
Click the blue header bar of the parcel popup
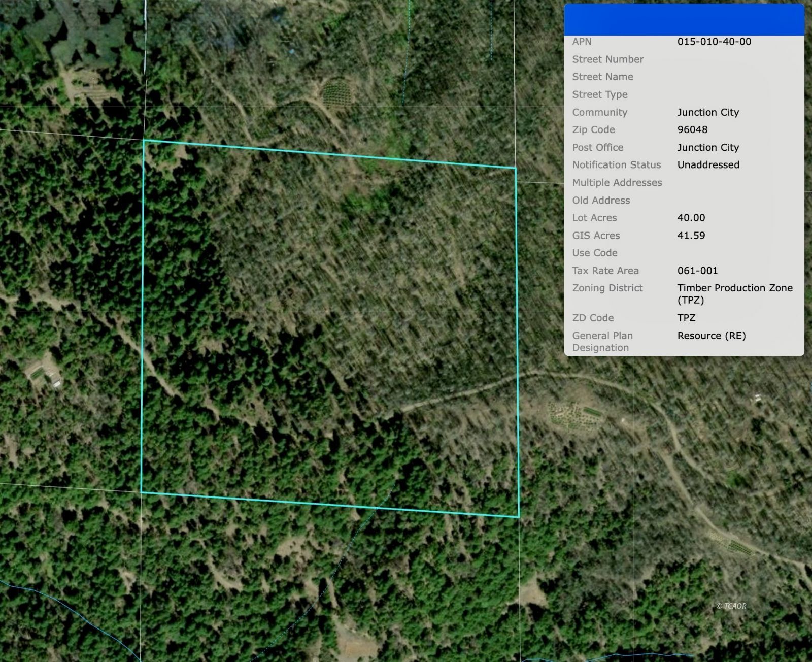(684, 20)
